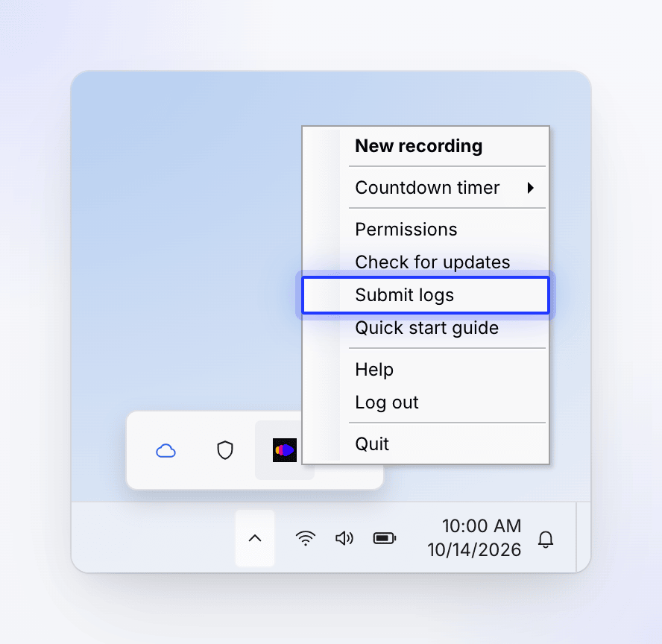Image resolution: width=662 pixels, height=644 pixels.
Task: Open the Permissions menu entry
Action: point(426,230)
